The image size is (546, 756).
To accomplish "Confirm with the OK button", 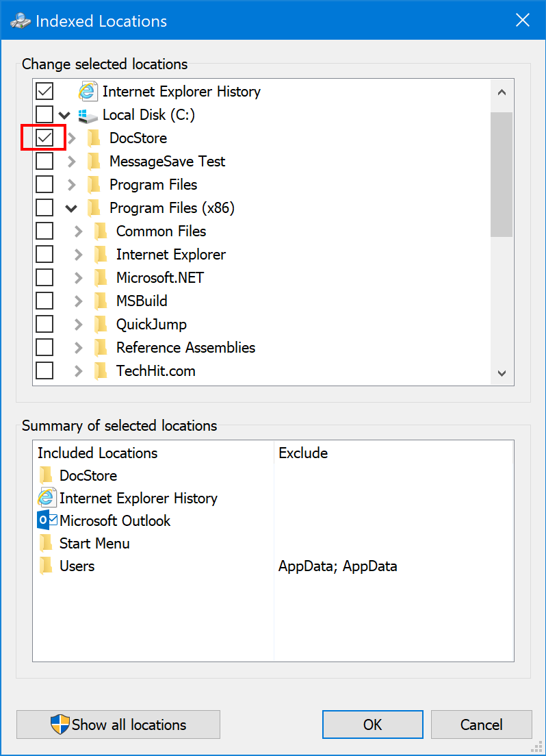I will click(x=372, y=724).
